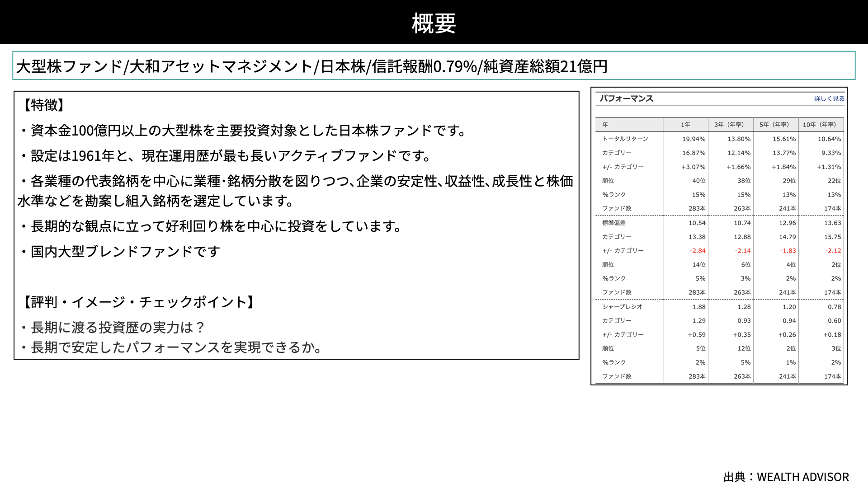Viewport: 868px width, 488px height.
Task: Click the bullet about 資本金100億円以上の大型株
Action: pos(245,131)
